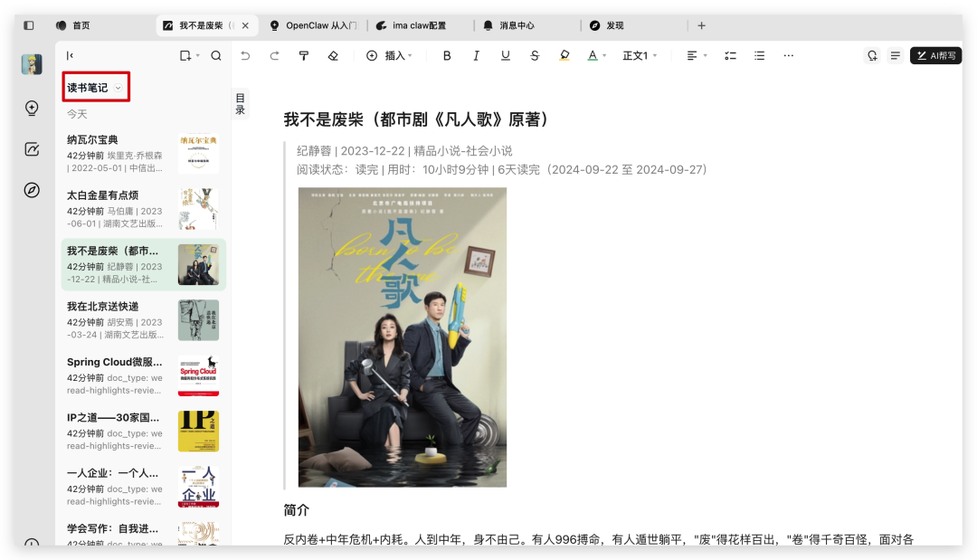
Task: Select the highlighter pen icon
Action: tap(564, 55)
